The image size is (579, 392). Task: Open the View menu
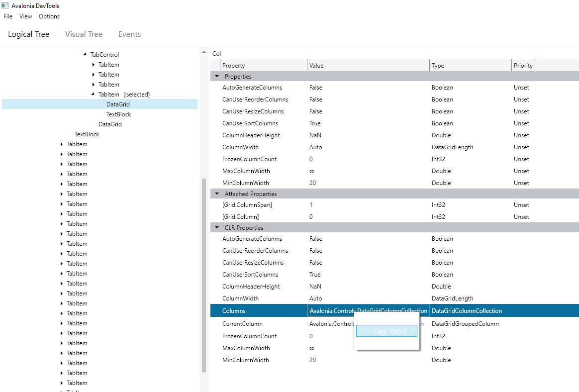tap(25, 16)
